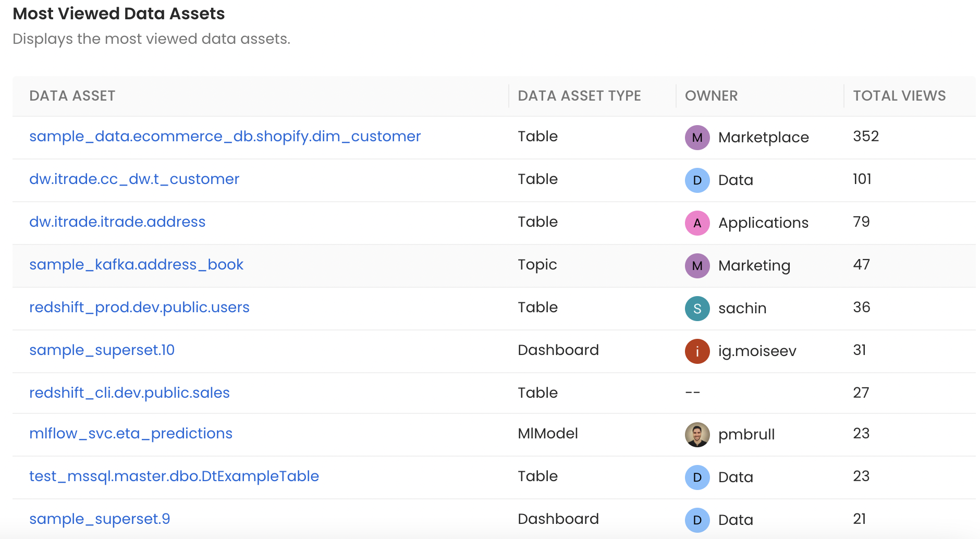Open redshift_cli.dev.public.sales table
This screenshot has height=539, width=980.
(129, 393)
